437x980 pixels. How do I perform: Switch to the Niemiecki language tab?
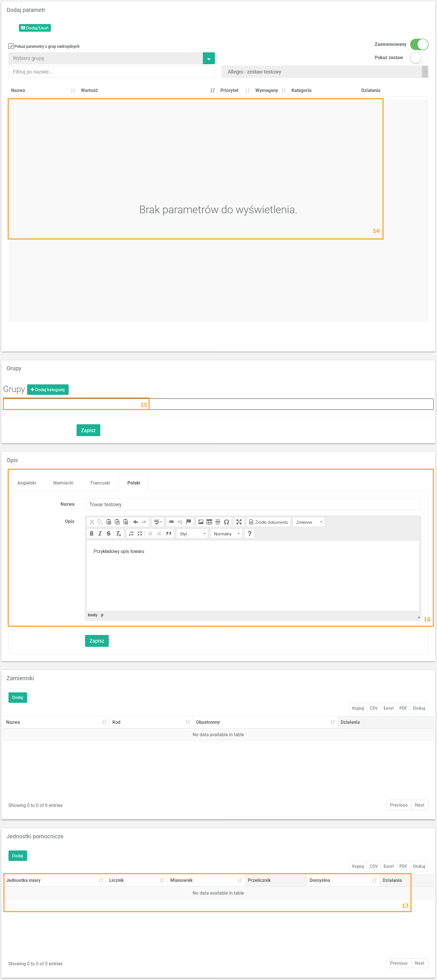point(63,483)
